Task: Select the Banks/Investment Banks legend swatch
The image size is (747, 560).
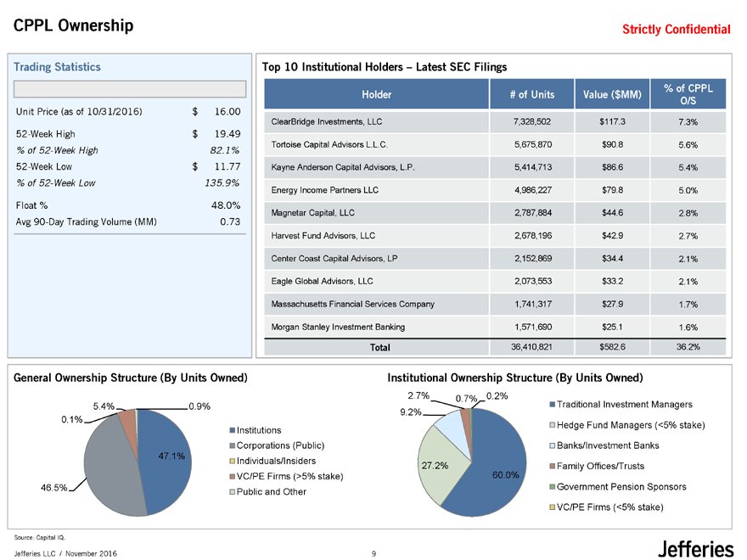Action: click(x=553, y=445)
